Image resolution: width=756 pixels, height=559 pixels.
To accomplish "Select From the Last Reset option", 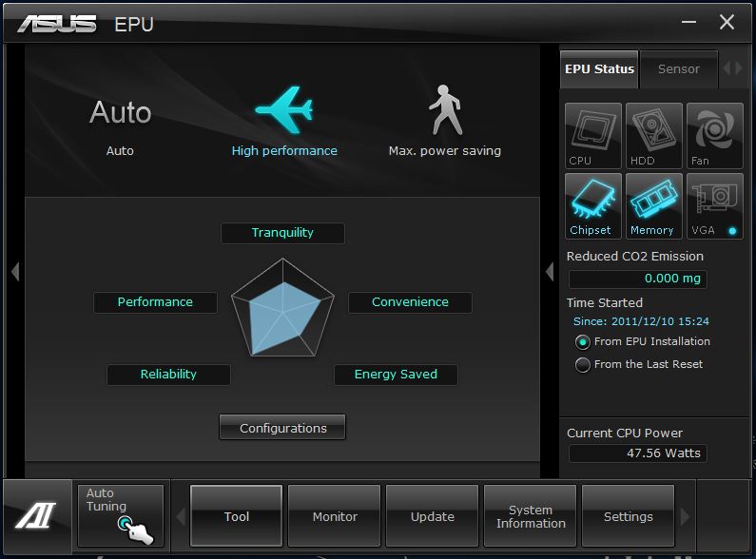I will [x=582, y=365].
